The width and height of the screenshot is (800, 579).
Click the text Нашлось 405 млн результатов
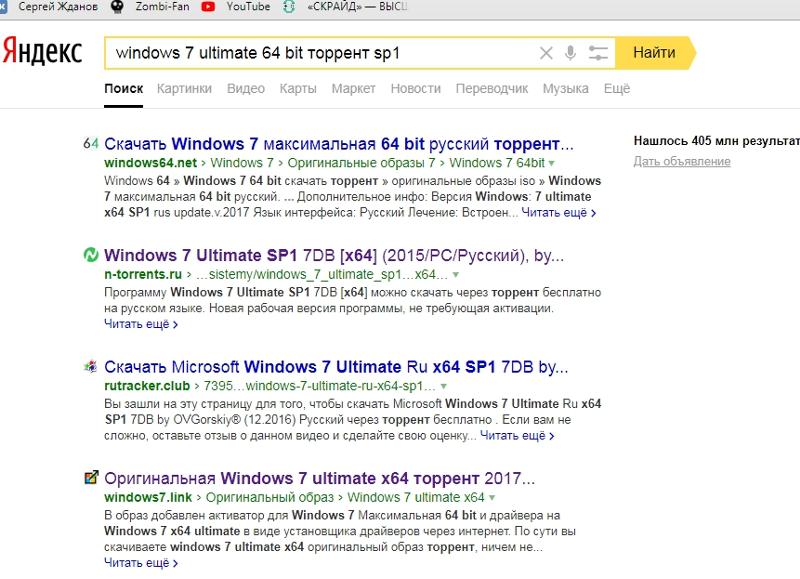pyautogui.click(x=716, y=141)
